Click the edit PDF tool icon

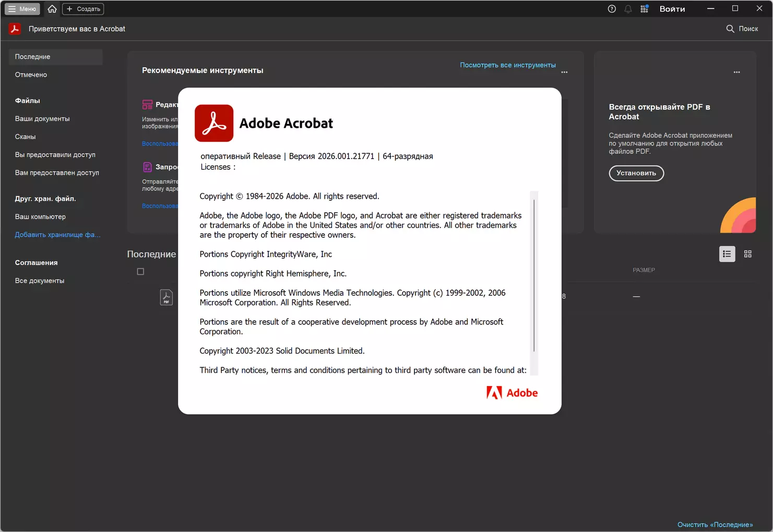pyautogui.click(x=147, y=105)
